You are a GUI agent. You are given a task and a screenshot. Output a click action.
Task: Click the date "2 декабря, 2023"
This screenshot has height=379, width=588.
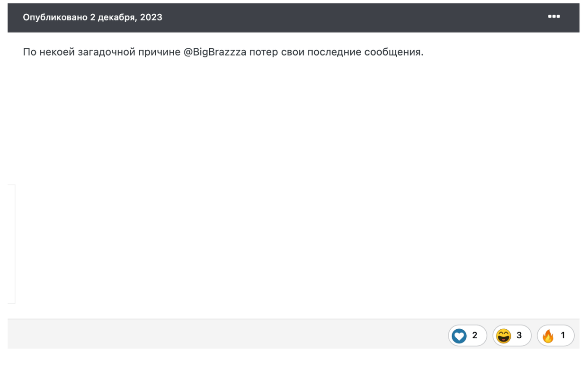(x=126, y=18)
